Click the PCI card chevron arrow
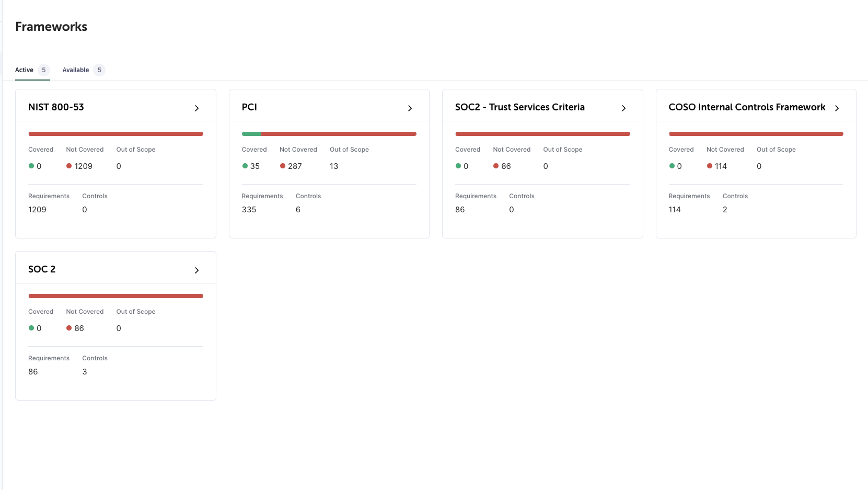 click(x=410, y=108)
